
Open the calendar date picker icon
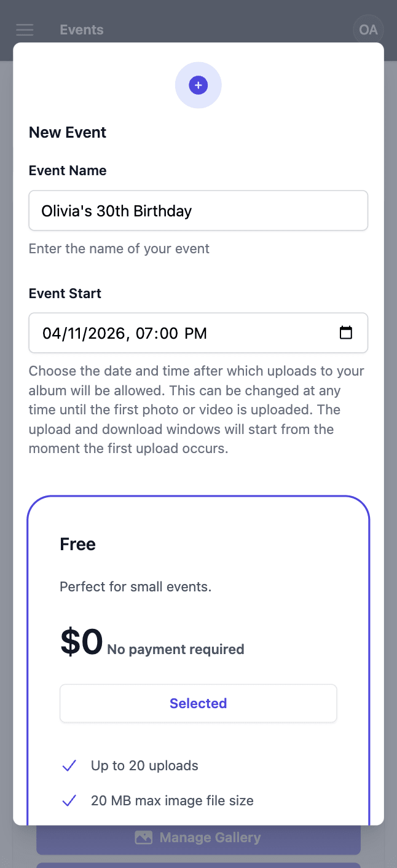coord(346,333)
